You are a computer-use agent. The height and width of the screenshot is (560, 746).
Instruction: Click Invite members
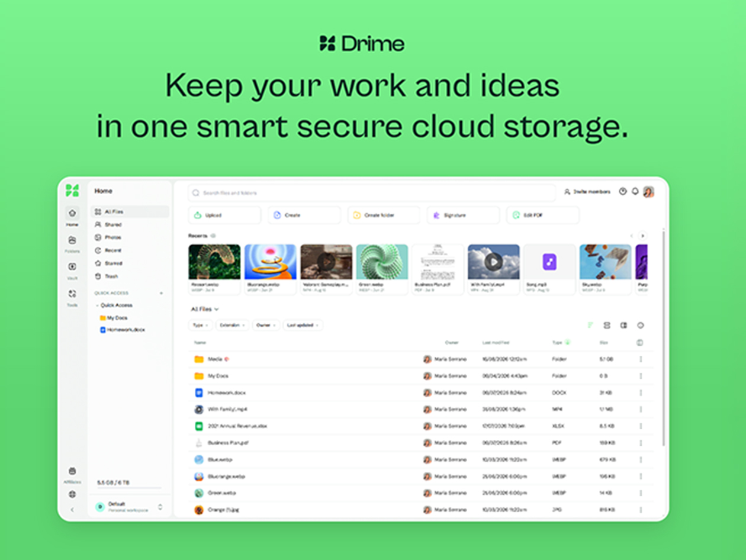587,192
